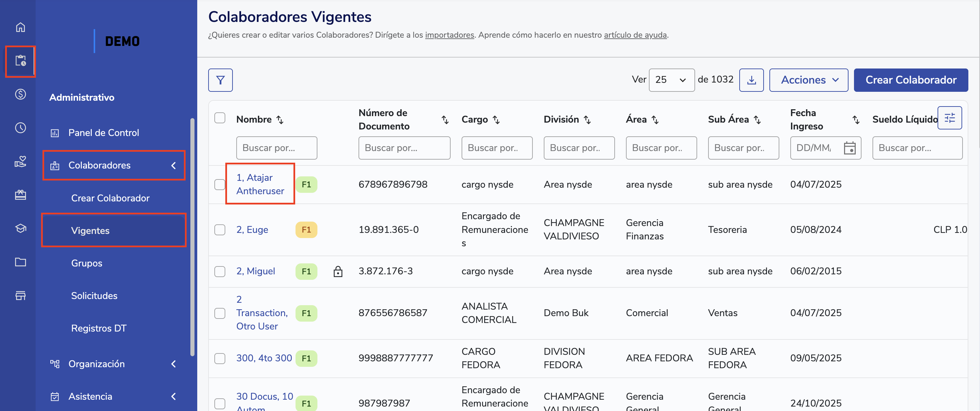Select Solicitudes in the sidebar
The height and width of the screenshot is (411, 980).
click(x=95, y=296)
